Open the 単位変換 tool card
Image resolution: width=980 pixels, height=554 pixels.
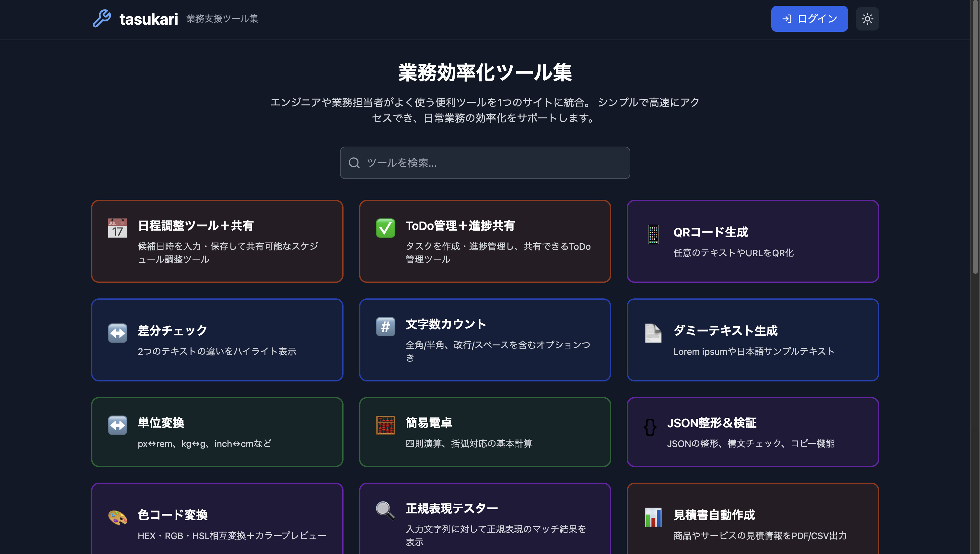point(217,432)
